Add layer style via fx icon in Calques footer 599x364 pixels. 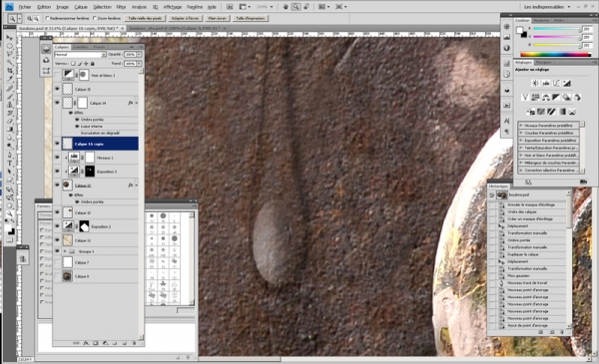(86, 343)
